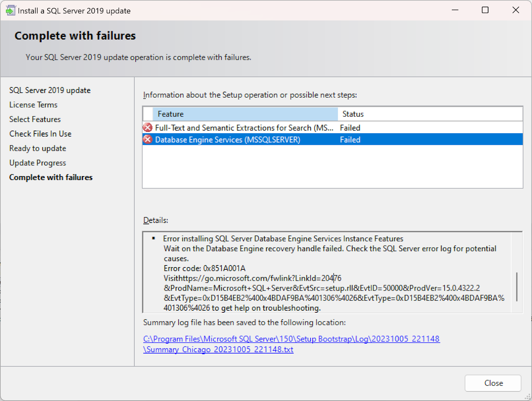Click the Error installing SQL Server Database Engine line
This screenshot has height=401, width=532.
point(283,239)
